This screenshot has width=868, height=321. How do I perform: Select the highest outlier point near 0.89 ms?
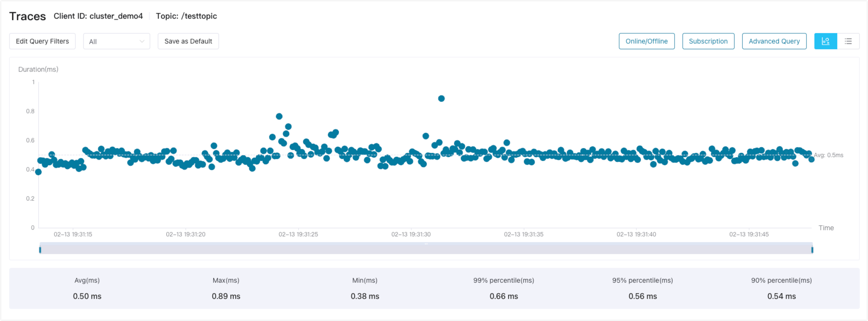pyautogui.click(x=441, y=98)
